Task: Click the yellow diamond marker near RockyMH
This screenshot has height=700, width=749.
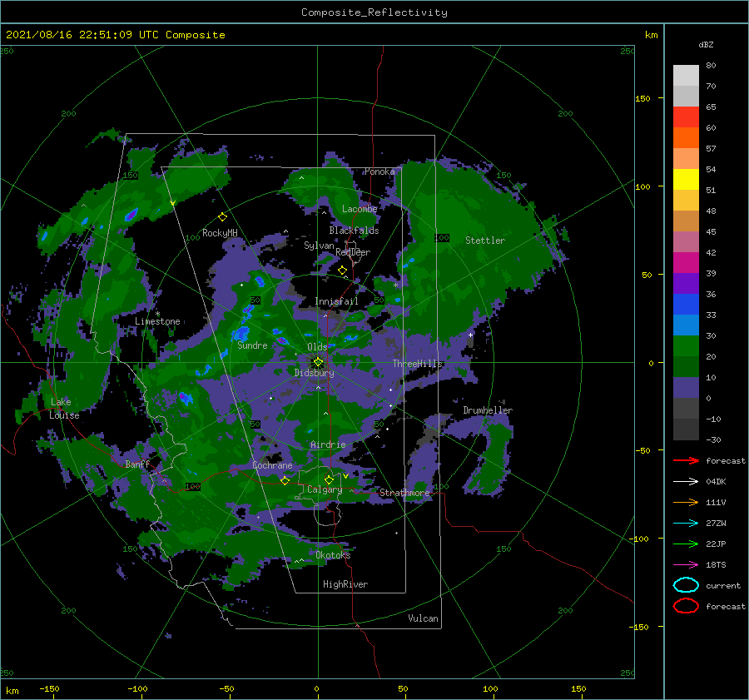Action: point(222,217)
